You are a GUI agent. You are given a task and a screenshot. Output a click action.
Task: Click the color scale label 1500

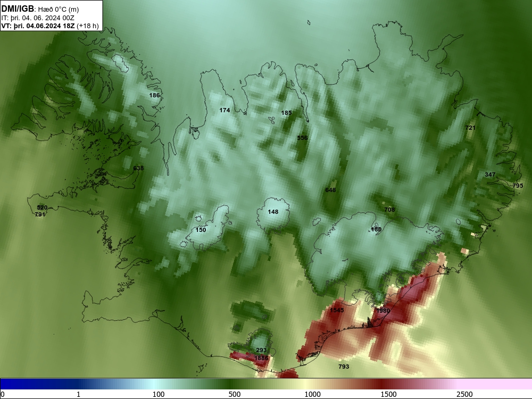click(x=388, y=394)
